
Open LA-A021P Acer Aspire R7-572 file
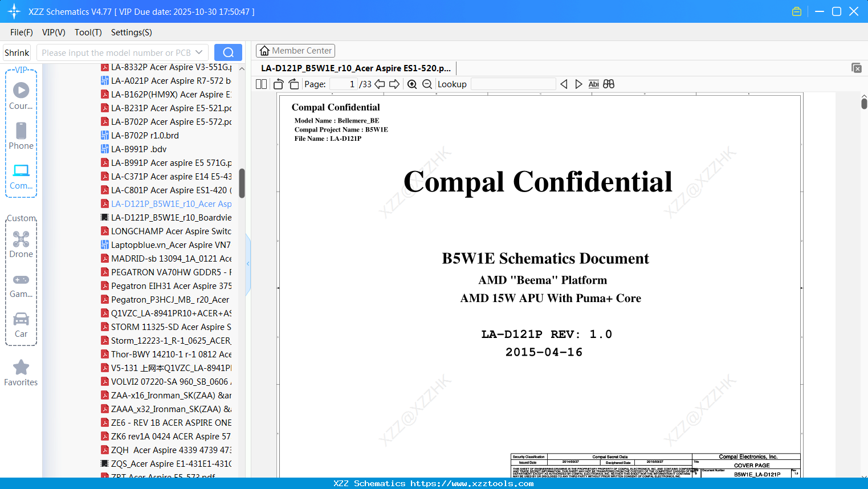(171, 81)
